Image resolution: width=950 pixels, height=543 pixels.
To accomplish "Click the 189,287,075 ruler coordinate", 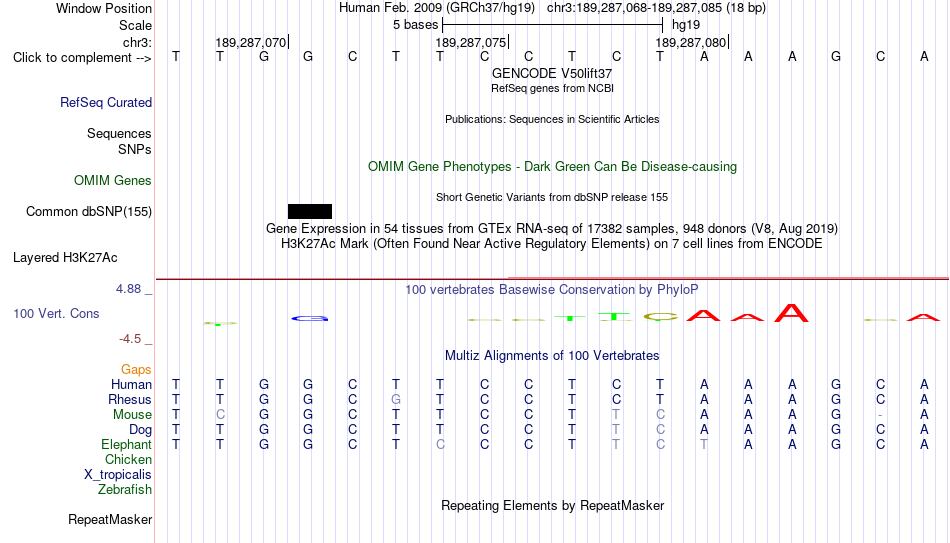I will [x=470, y=42].
